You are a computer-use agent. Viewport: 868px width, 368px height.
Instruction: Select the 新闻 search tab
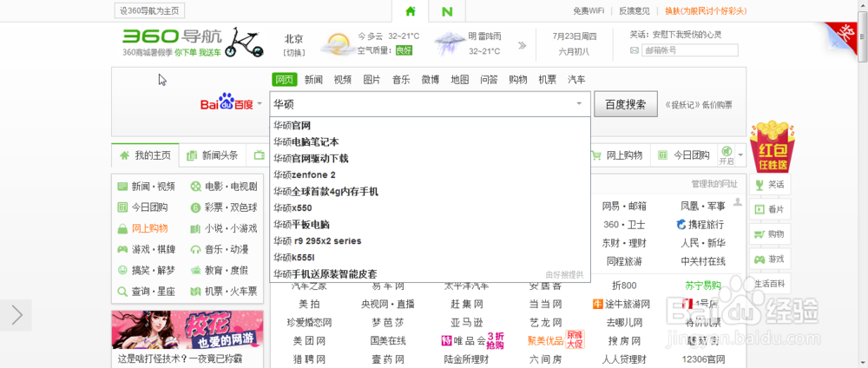[313, 80]
